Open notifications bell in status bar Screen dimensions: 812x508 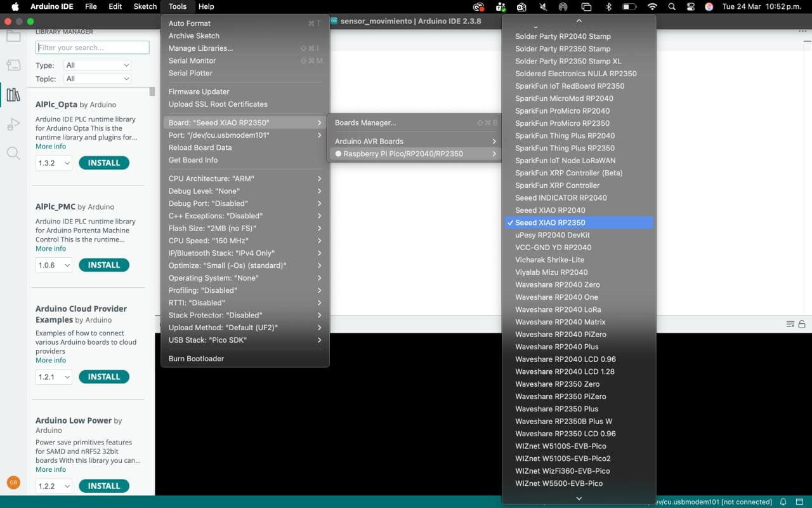(783, 502)
